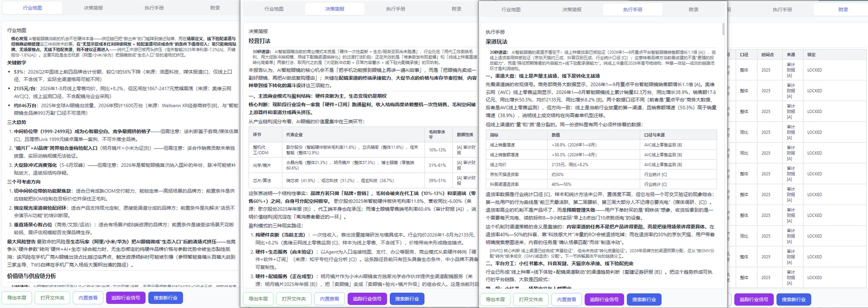Screen dimensions: 868x308
Task: Click 追踪行业信号 in the 附录 window
Action: pyautogui.click(x=754, y=299)
